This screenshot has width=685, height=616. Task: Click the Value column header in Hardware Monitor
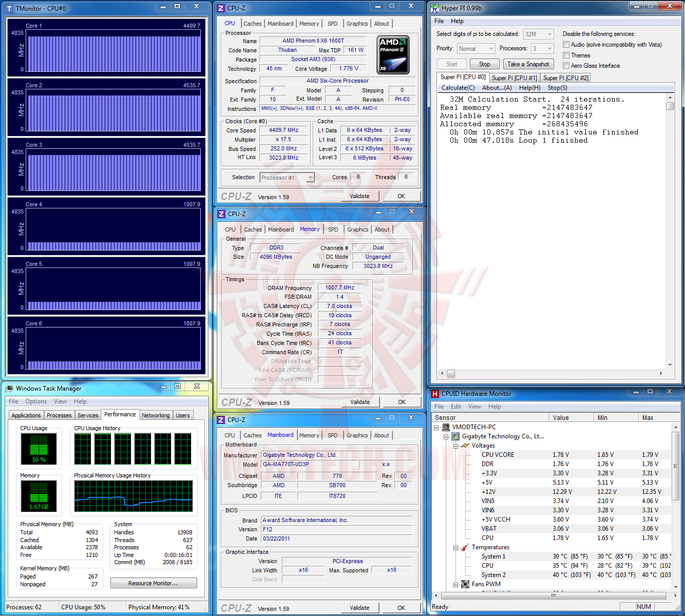(572, 418)
